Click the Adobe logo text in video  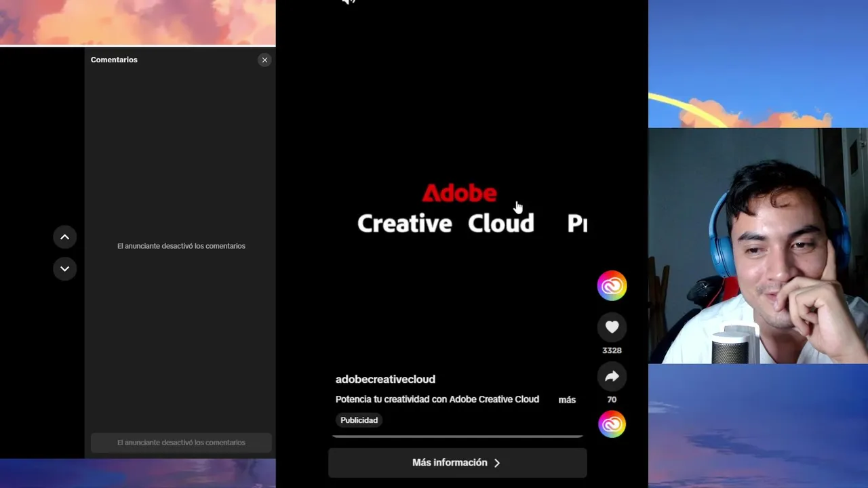(x=459, y=193)
